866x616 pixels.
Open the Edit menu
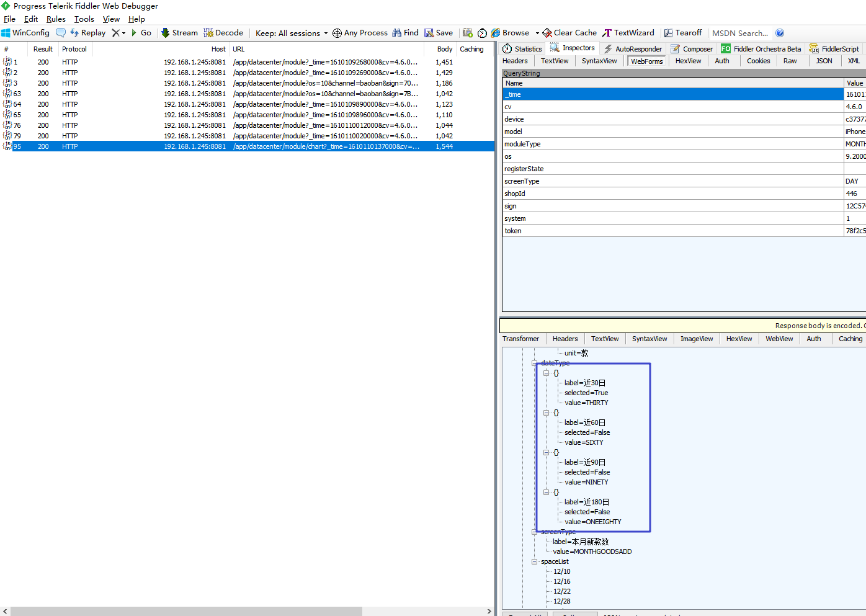(31, 19)
